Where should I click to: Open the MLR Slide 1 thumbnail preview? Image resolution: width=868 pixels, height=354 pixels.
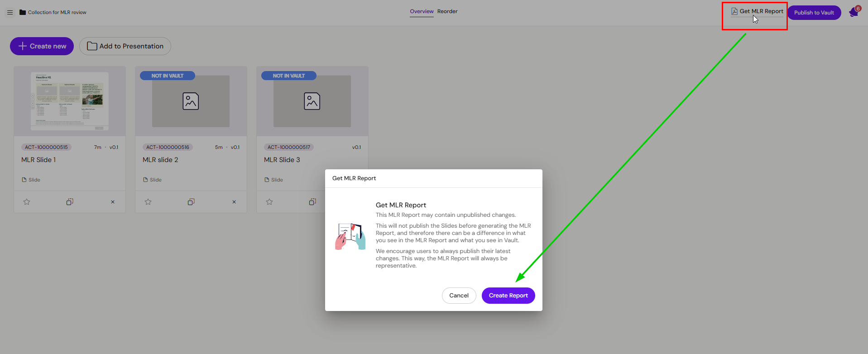pyautogui.click(x=70, y=101)
